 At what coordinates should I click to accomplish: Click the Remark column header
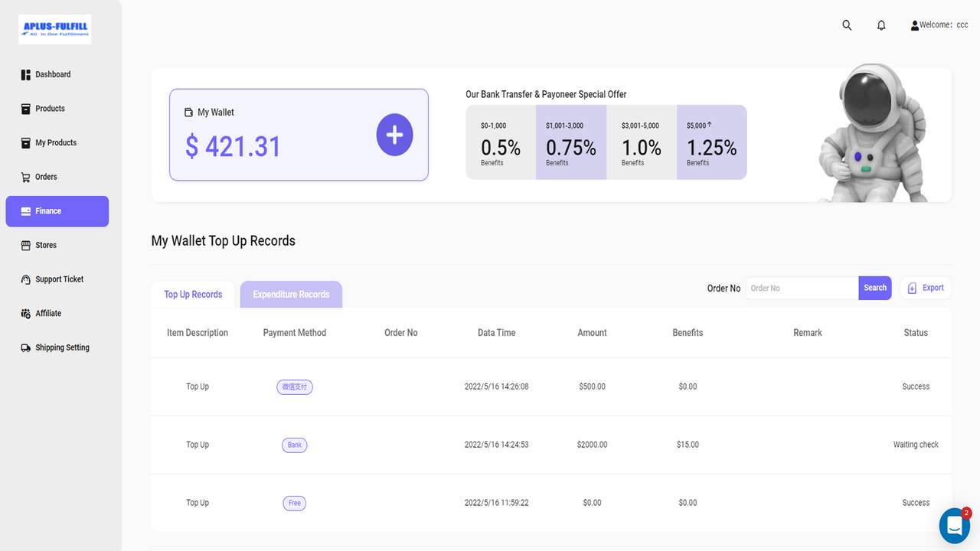[808, 333]
